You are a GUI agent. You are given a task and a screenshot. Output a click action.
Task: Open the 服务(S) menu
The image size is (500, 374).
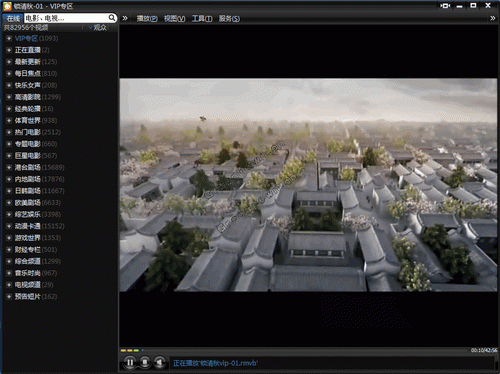(229, 19)
